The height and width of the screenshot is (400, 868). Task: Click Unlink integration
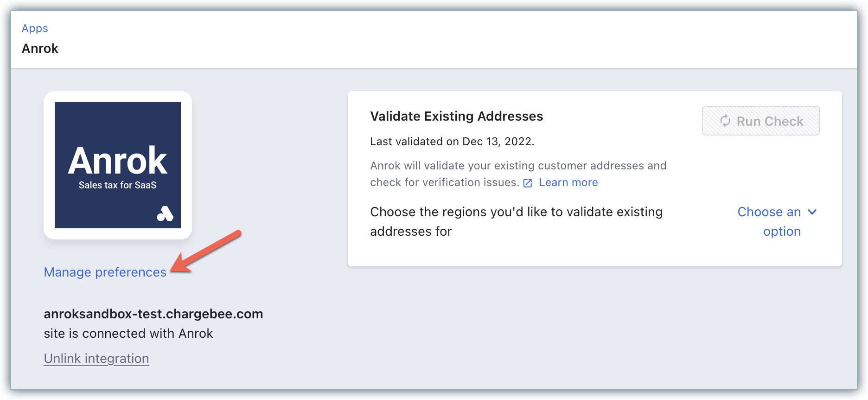(96, 359)
